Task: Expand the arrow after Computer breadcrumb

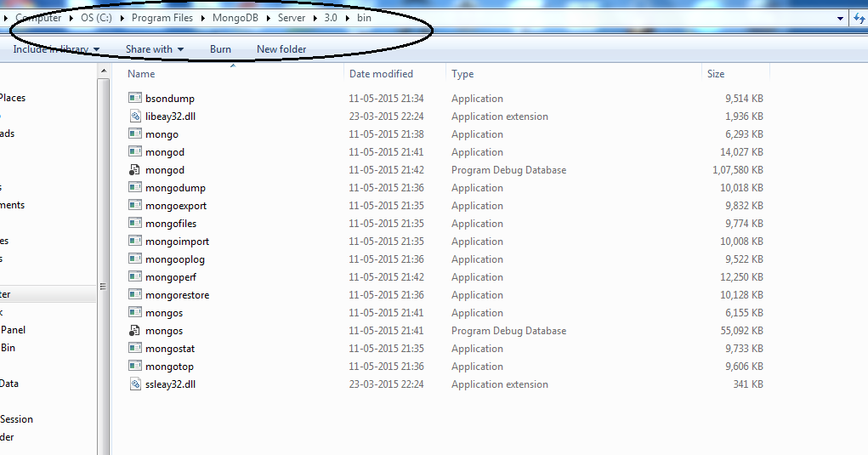Action: pos(71,18)
